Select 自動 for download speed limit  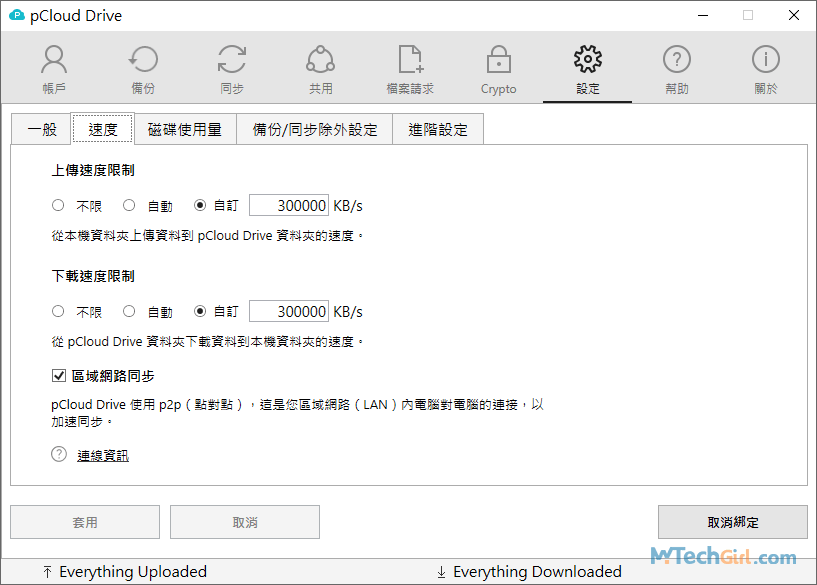pos(130,312)
